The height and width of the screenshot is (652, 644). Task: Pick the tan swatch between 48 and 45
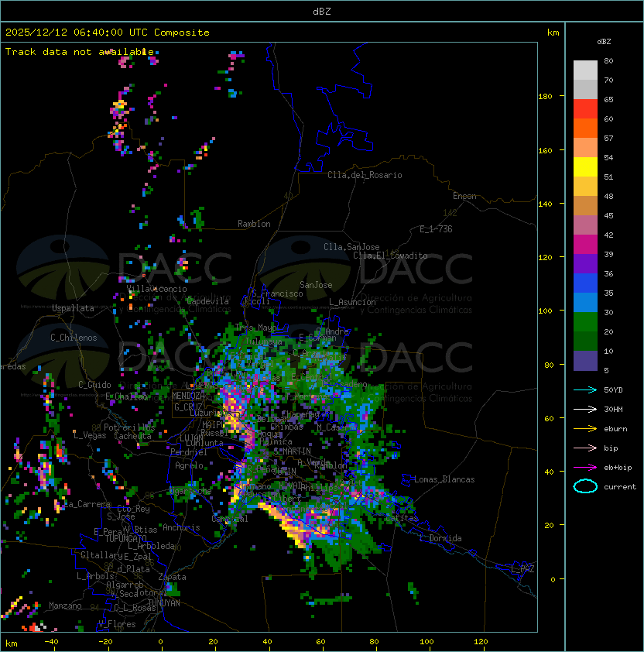click(585, 205)
